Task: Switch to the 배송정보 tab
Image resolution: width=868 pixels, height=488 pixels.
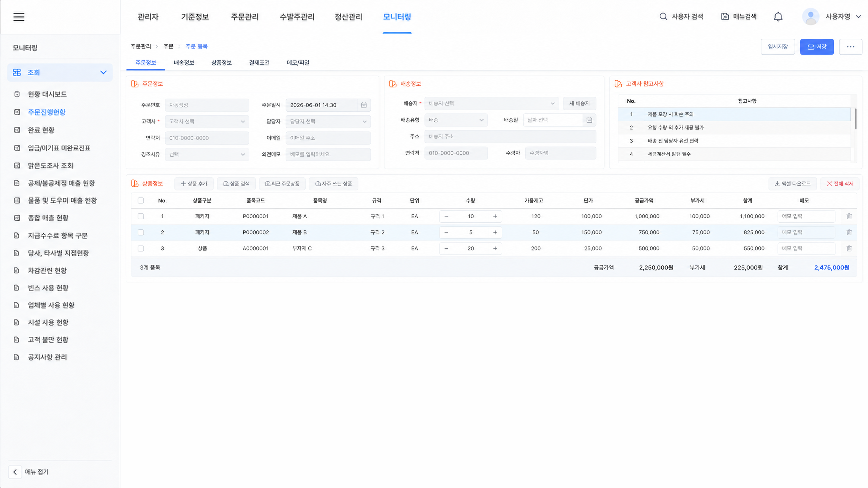Action: [x=184, y=63]
